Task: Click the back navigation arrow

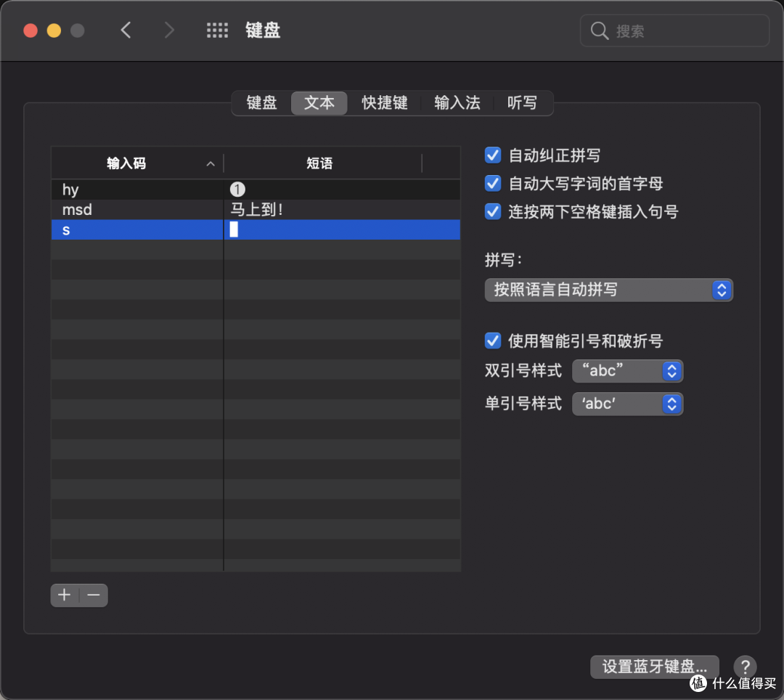Action: click(125, 30)
